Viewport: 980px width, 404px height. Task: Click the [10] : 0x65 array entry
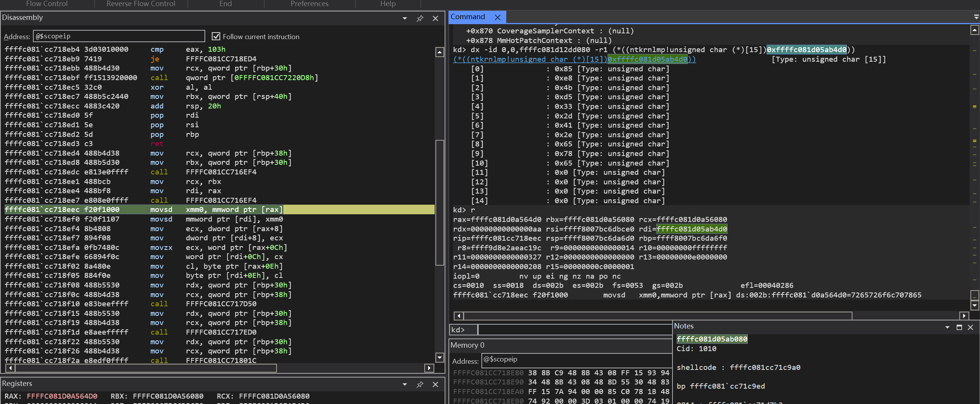[570, 163]
